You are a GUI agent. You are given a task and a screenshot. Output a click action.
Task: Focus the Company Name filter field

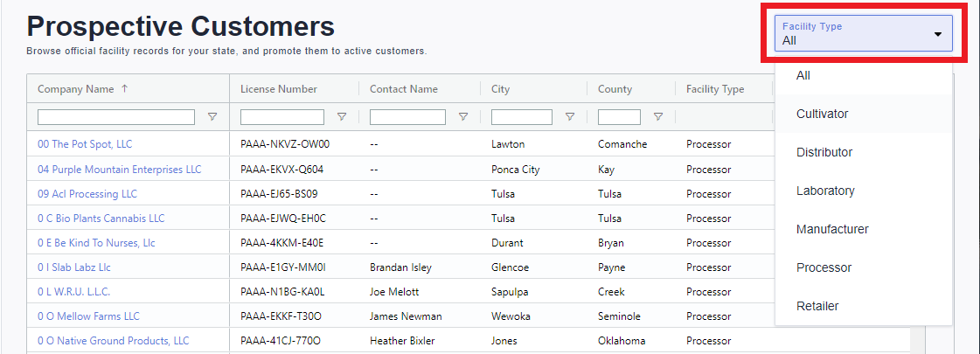[x=116, y=117]
